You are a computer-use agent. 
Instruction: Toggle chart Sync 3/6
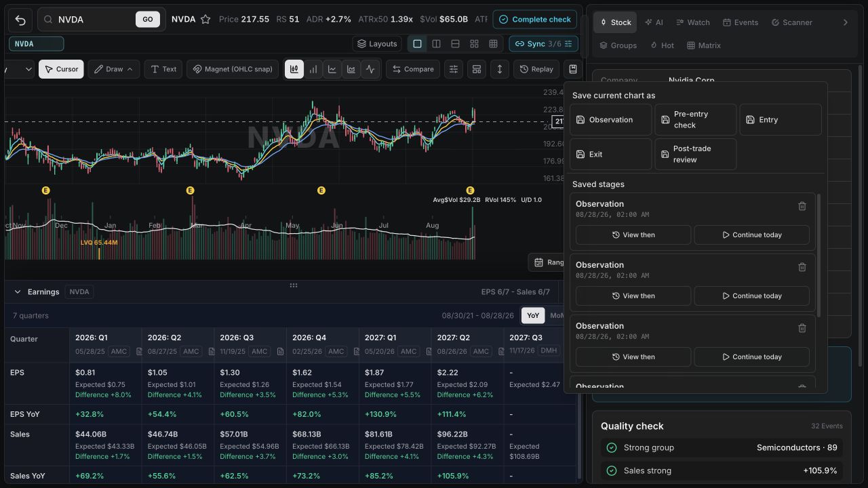pyautogui.click(x=543, y=44)
